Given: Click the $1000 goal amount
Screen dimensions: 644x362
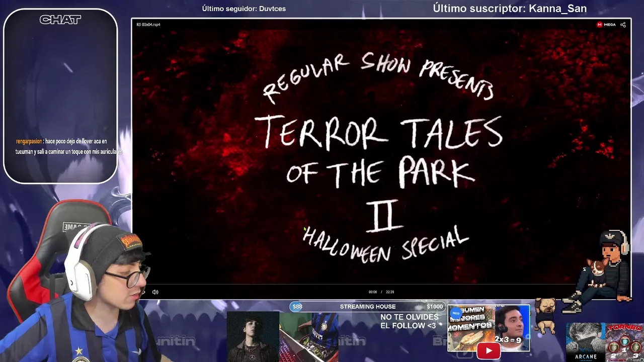Looking at the screenshot, I should pyautogui.click(x=435, y=307).
